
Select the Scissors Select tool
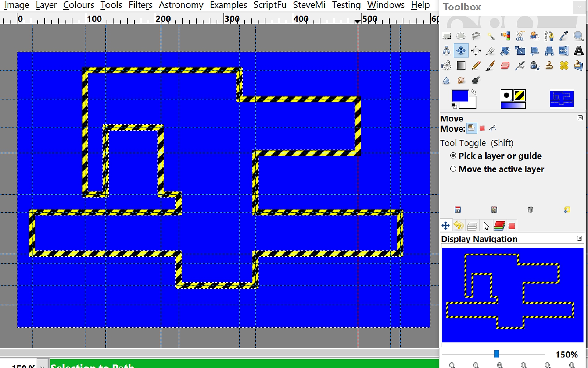coord(520,36)
